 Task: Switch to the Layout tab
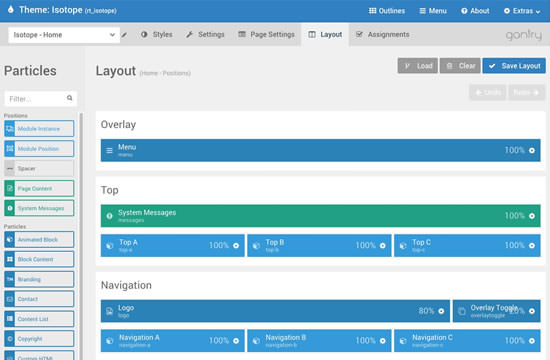pos(325,34)
